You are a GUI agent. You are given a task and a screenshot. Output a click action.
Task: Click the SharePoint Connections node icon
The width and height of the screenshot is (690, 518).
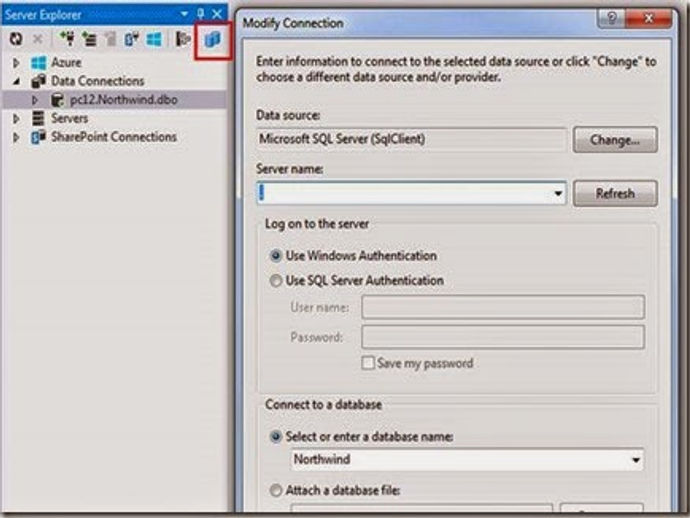(x=39, y=137)
